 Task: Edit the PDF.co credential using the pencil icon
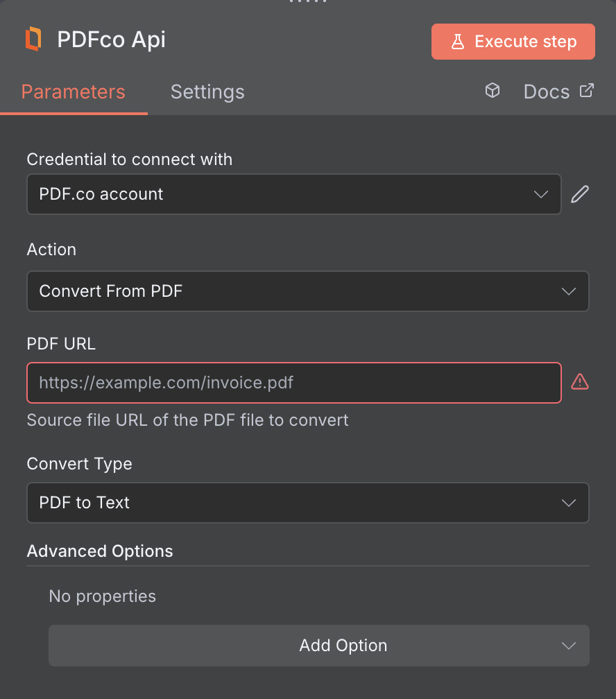[x=580, y=194]
